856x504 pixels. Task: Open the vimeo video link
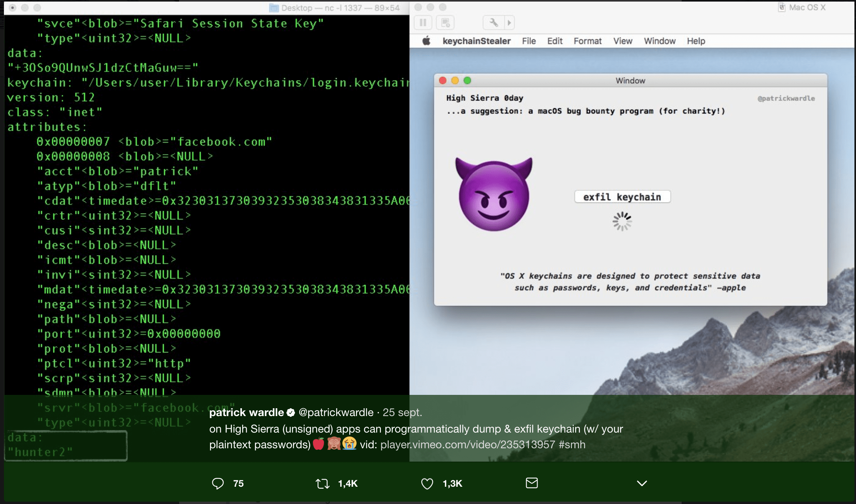[468, 444]
